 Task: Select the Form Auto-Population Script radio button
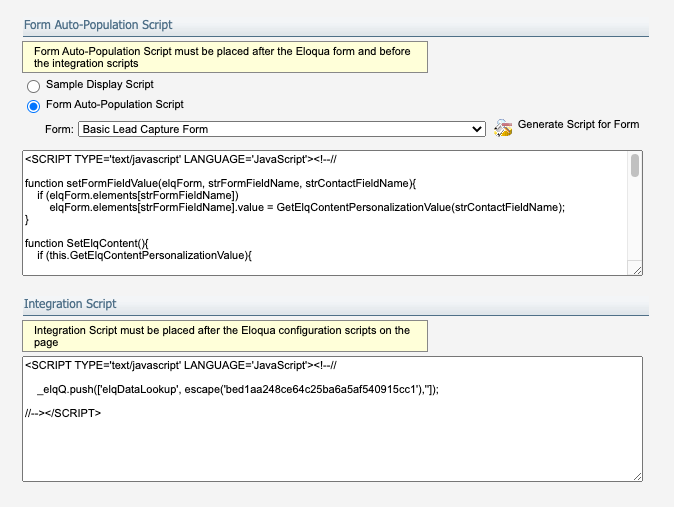(34, 106)
